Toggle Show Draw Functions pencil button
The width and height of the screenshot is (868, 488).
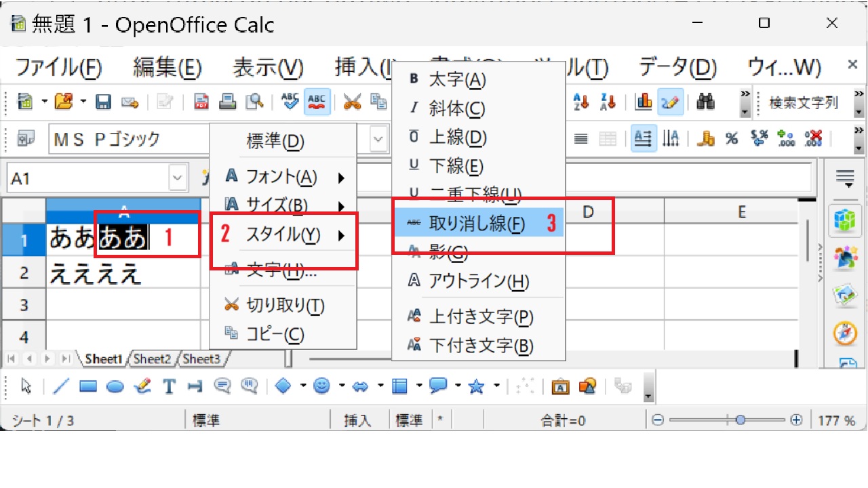(x=670, y=102)
